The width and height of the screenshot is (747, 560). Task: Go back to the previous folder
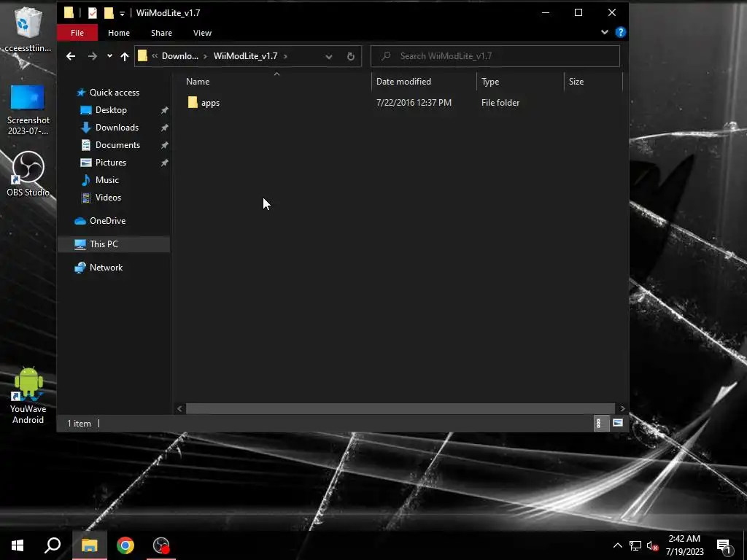pos(71,56)
